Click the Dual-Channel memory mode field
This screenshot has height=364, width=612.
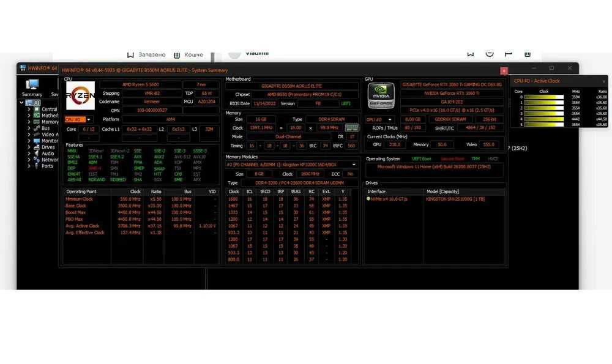288,137
